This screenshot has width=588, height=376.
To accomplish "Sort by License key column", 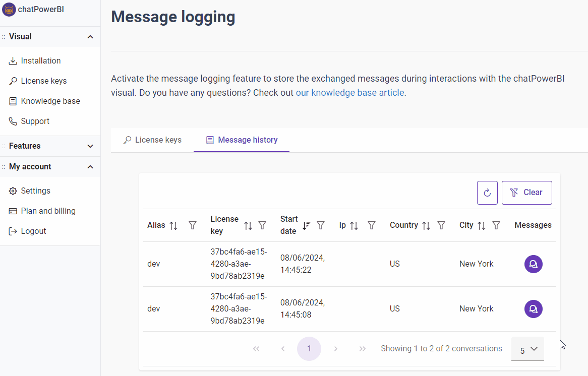I will click(x=248, y=226).
